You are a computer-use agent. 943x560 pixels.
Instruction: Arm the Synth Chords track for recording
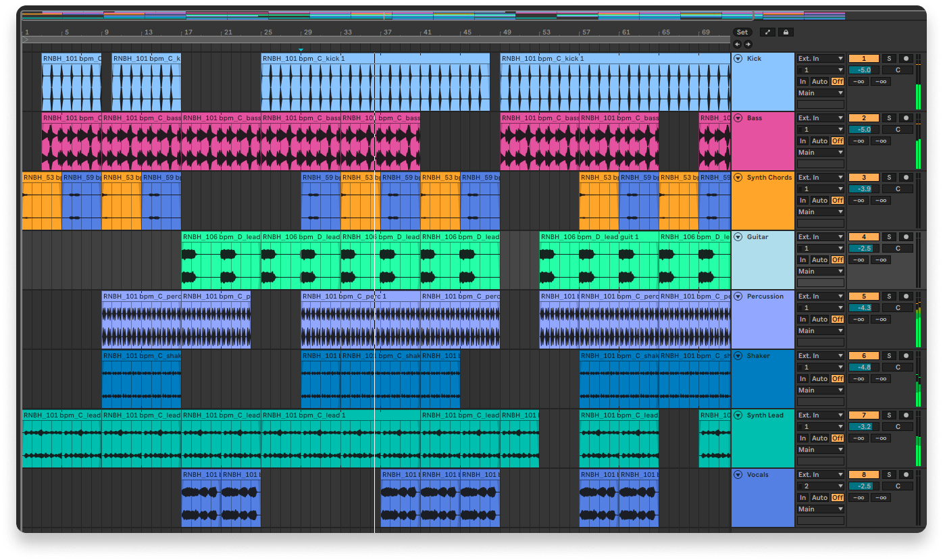(x=906, y=178)
